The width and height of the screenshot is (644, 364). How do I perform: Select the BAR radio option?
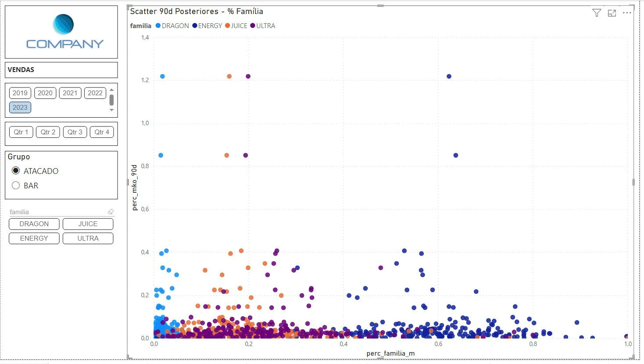tap(16, 185)
